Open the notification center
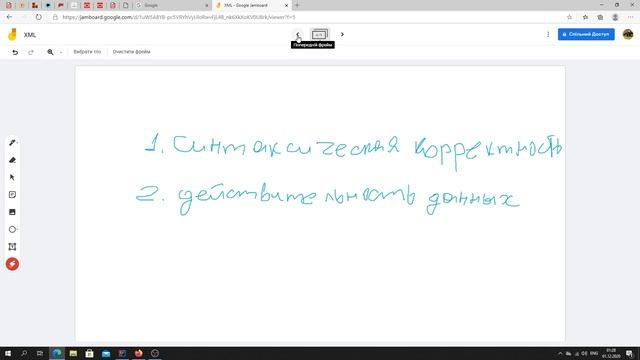This screenshot has height=360, width=640. (629, 353)
